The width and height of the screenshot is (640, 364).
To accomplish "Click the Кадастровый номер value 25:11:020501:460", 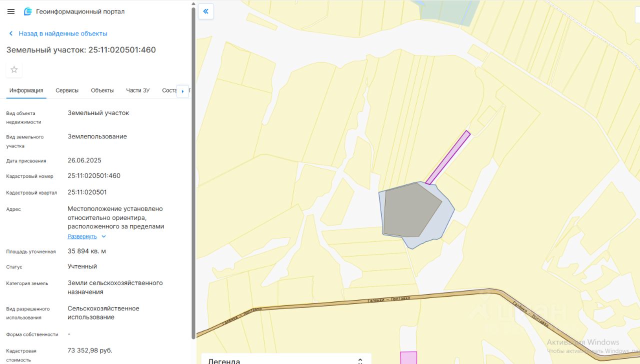I will click(94, 176).
